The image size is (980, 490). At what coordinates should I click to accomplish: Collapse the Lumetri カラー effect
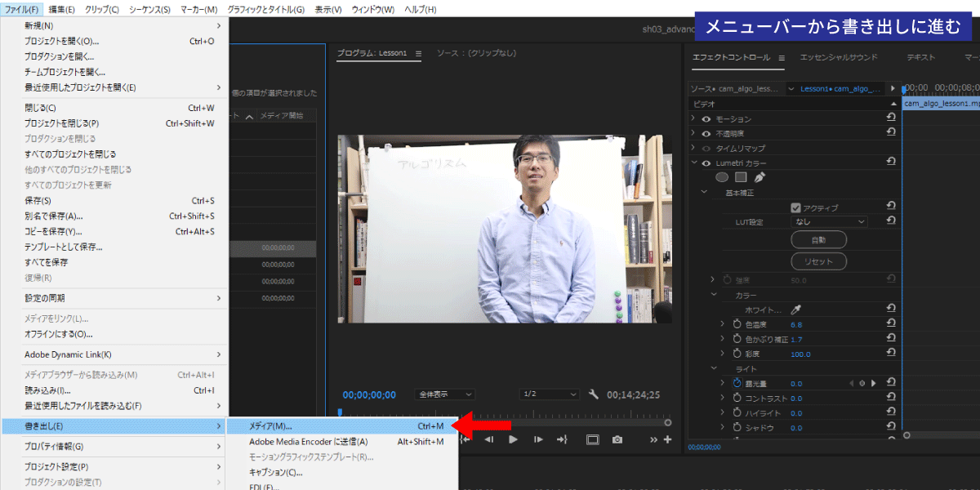coord(694,163)
